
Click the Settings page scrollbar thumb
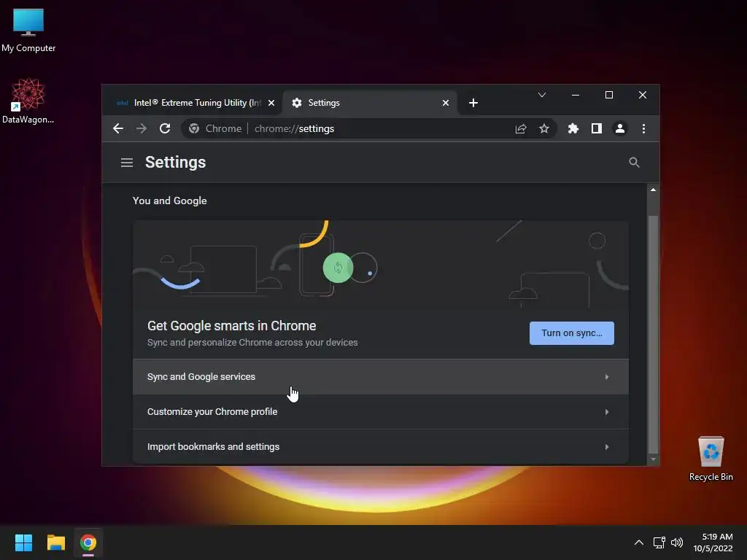(x=653, y=334)
